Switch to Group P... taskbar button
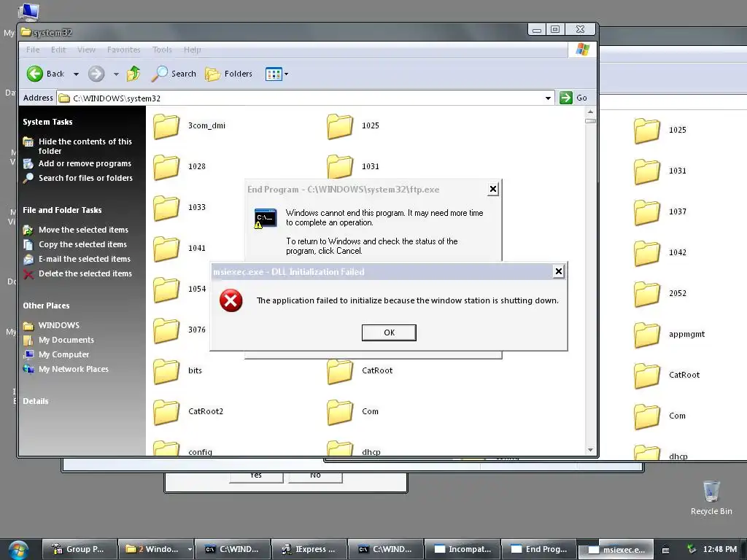The height and width of the screenshot is (560, 747). click(x=80, y=549)
